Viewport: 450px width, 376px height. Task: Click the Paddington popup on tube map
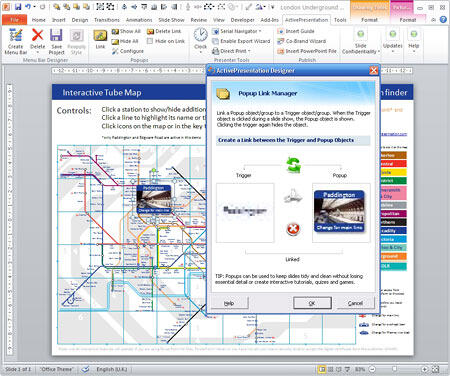[154, 199]
